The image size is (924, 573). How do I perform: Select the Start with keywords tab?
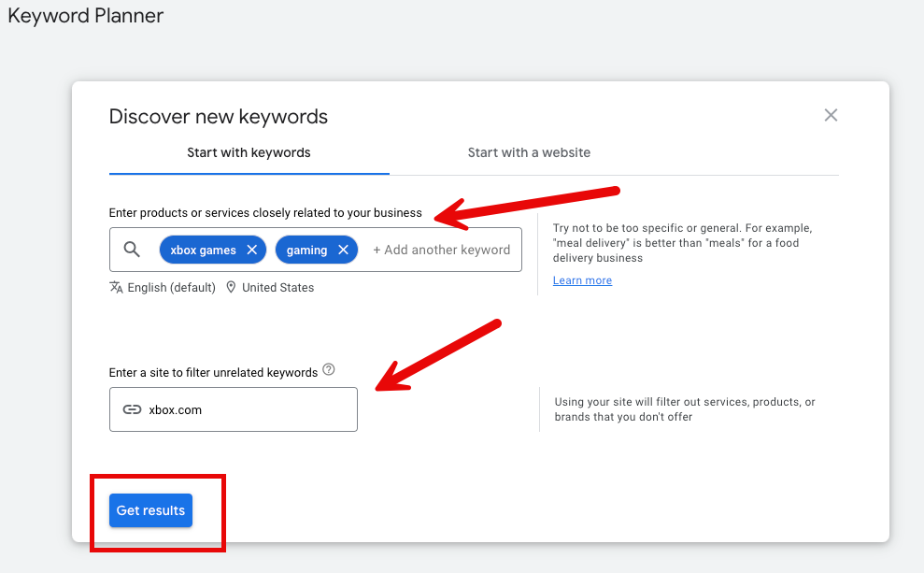249,152
